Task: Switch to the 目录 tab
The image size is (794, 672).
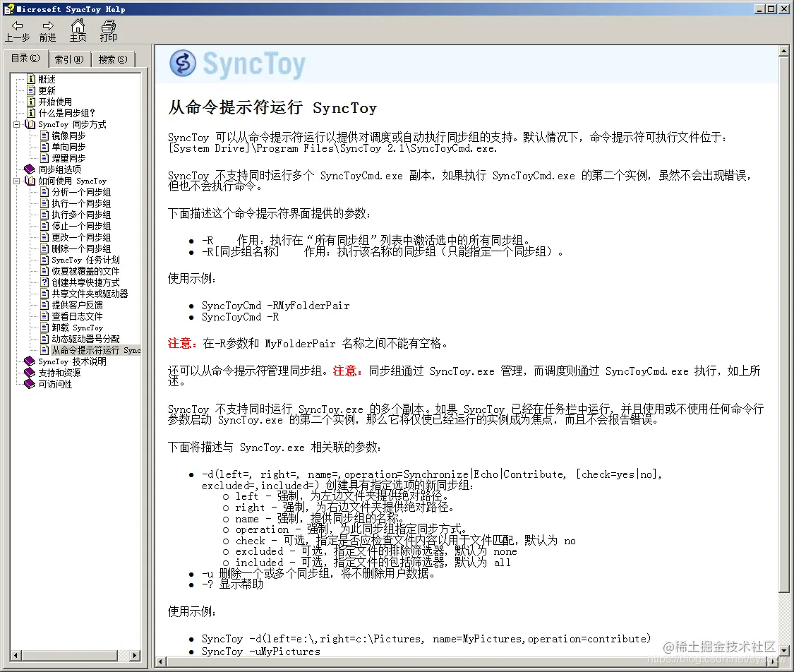Action: [25, 59]
